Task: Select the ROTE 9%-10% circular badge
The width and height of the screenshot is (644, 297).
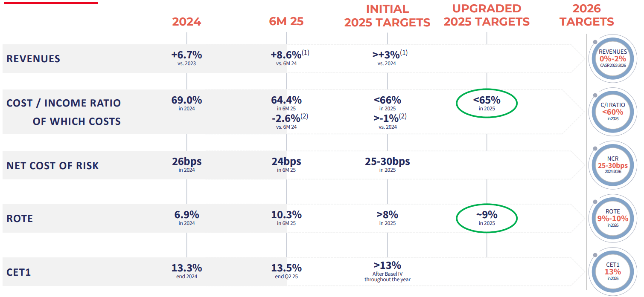Action: [612, 218]
